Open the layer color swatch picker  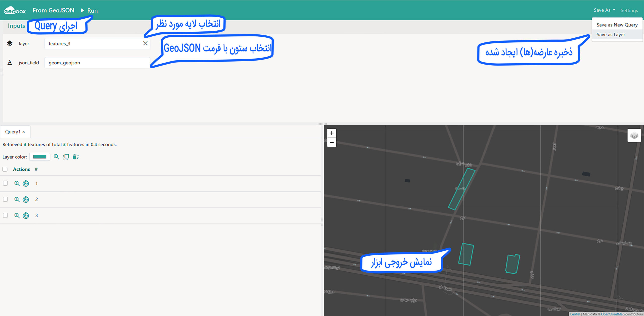[39, 156]
